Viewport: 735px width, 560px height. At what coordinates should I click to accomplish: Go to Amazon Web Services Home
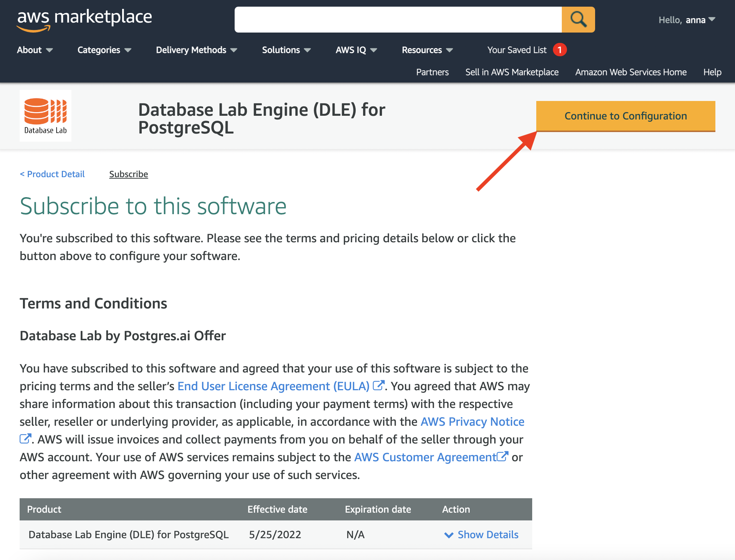click(631, 72)
